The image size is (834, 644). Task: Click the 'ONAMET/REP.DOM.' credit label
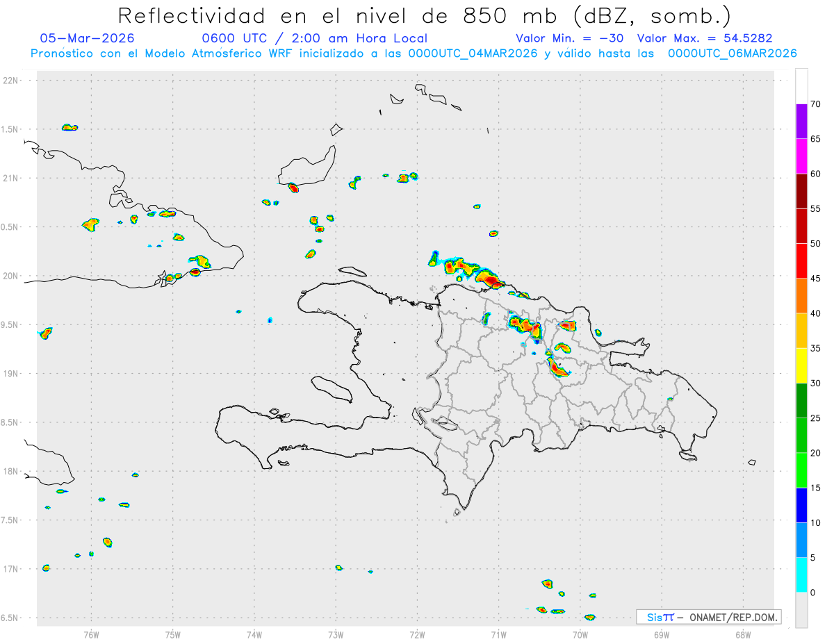coord(734,617)
